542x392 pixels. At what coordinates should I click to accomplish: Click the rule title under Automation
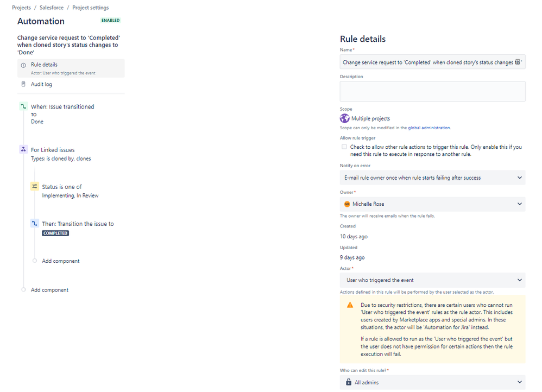pyautogui.click(x=69, y=45)
